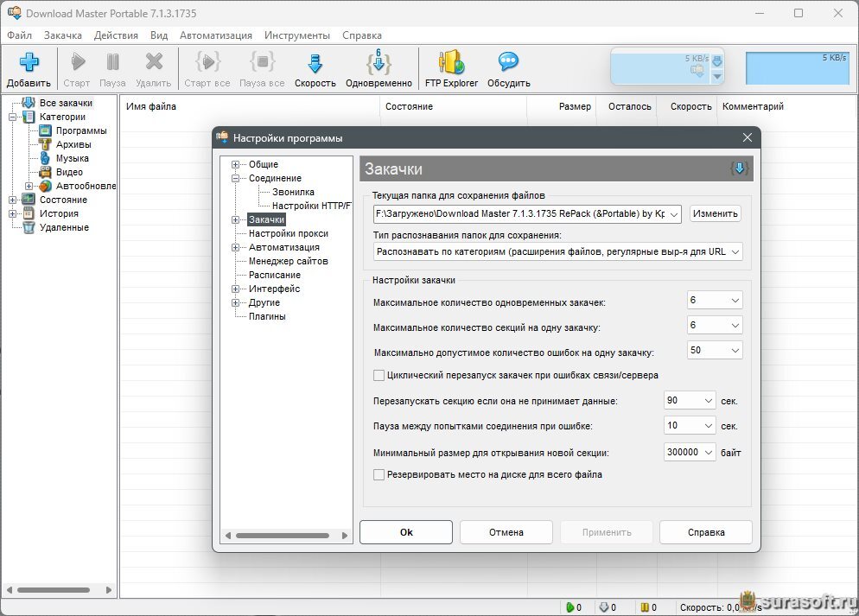The image size is (859, 616).
Task: Select the Удаленные recycle bin item
Action: pos(29,227)
